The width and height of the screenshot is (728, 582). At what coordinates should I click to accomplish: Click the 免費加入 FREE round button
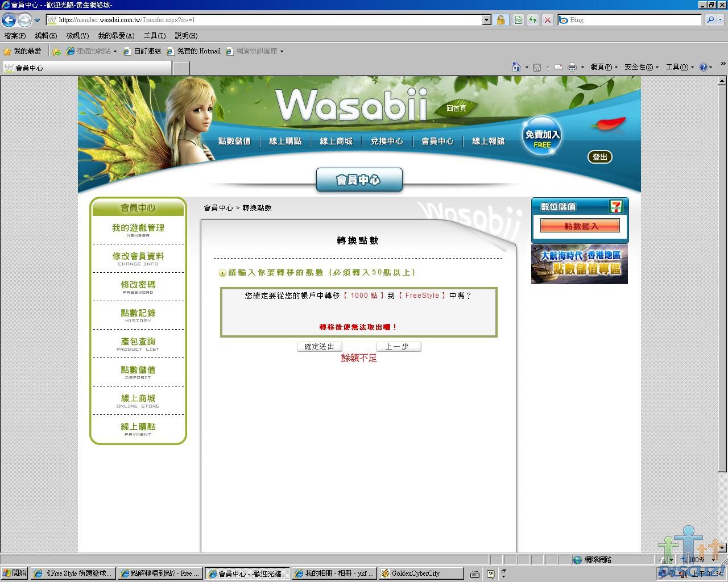[542, 136]
